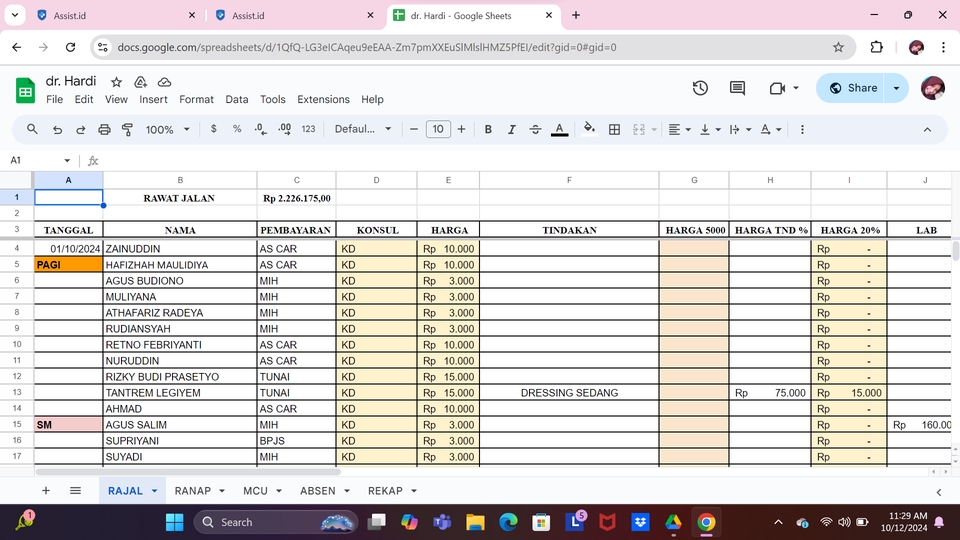Click the print icon in toolbar
The width and height of the screenshot is (960, 540).
click(x=104, y=129)
